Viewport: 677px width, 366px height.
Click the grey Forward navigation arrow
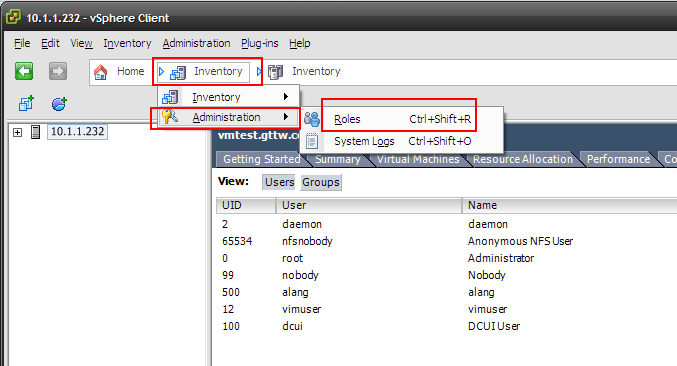coord(58,71)
